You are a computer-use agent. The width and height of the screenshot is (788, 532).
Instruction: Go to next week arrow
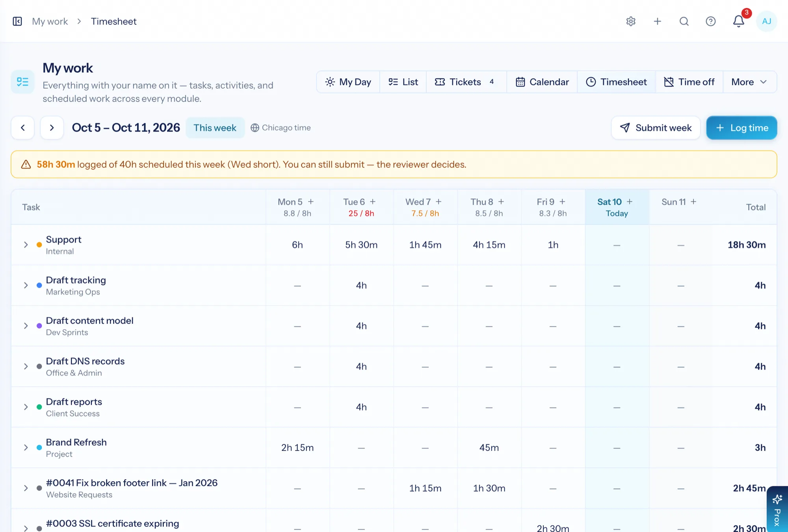click(52, 128)
